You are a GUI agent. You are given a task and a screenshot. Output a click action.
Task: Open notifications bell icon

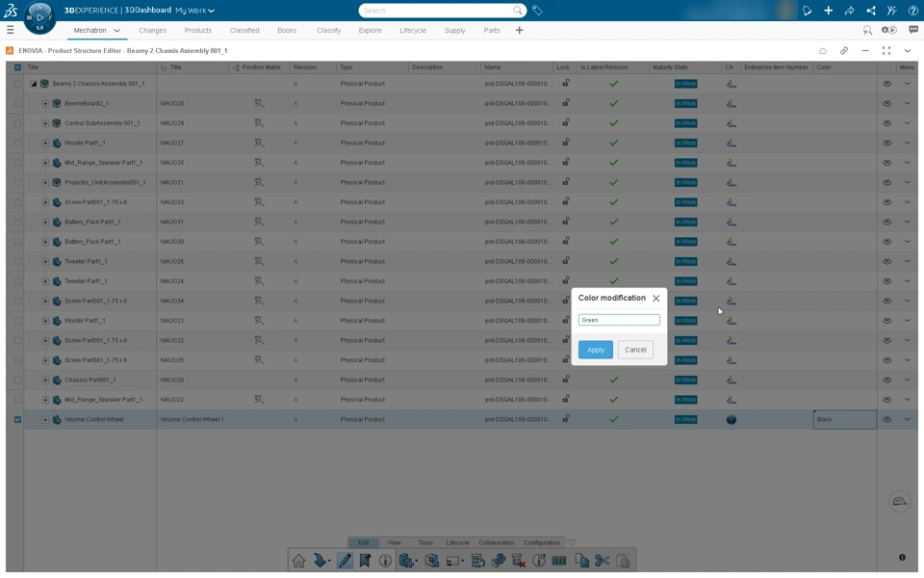point(807,11)
